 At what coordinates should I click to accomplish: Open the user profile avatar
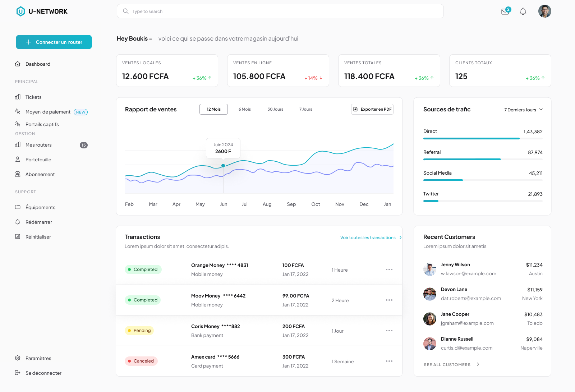point(544,11)
